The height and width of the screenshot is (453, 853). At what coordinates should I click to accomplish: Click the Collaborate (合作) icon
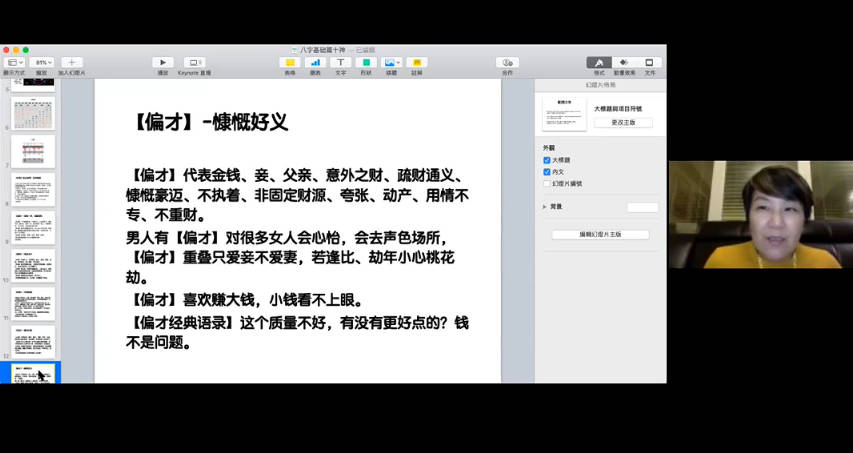pos(507,62)
